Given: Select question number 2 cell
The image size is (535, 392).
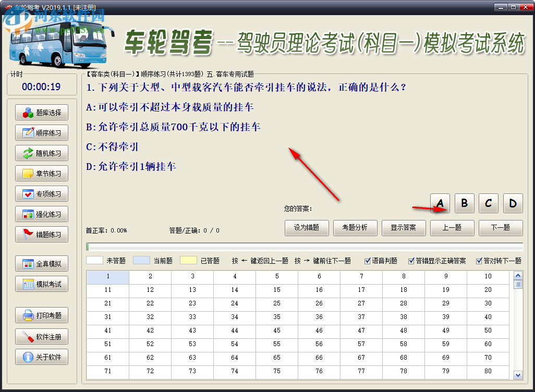Looking at the screenshot, I should point(150,277).
